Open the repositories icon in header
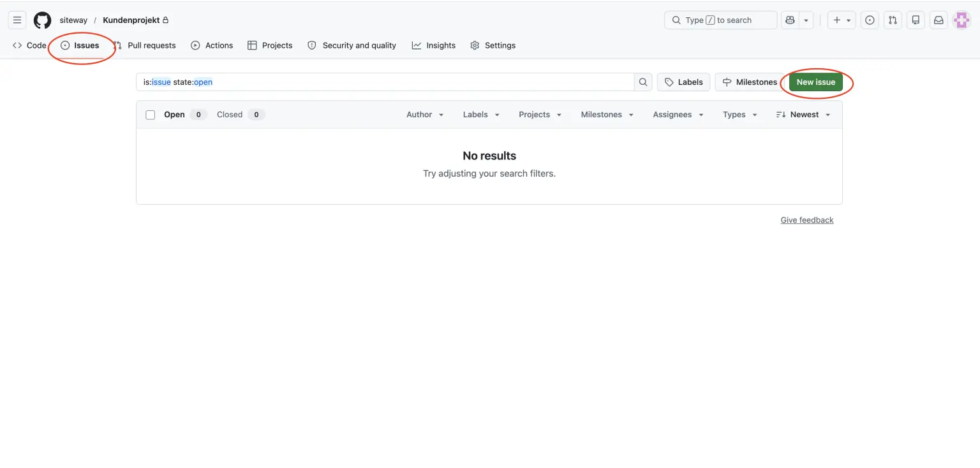 point(916,20)
